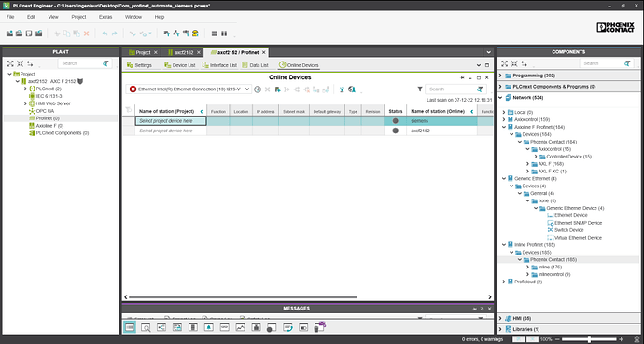Expand the HMI Web Server tree node

coord(25,103)
